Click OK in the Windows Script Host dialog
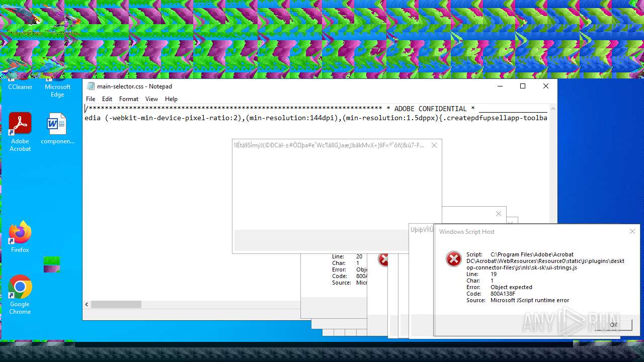 (613, 325)
